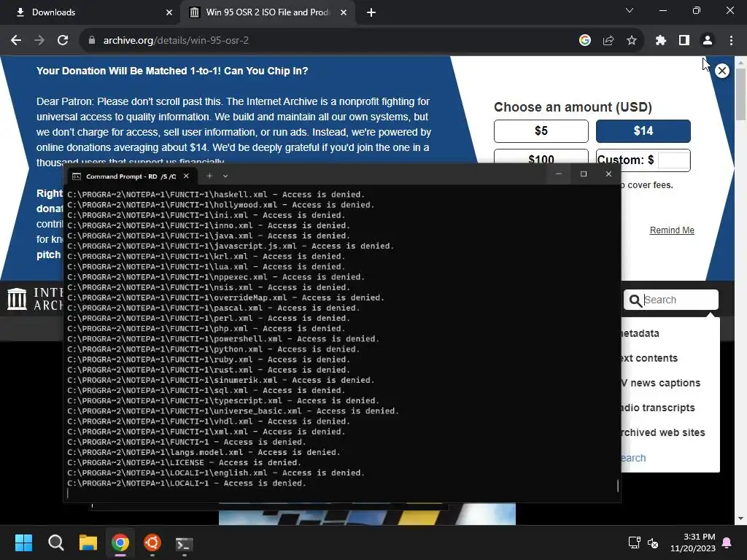Dismiss the donation banner

click(x=722, y=71)
